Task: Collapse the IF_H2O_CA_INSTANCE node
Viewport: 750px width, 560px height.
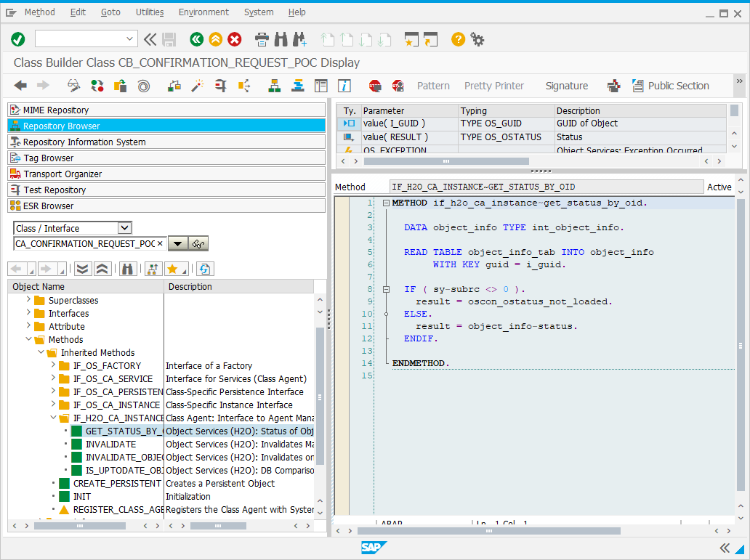Action: tap(54, 418)
